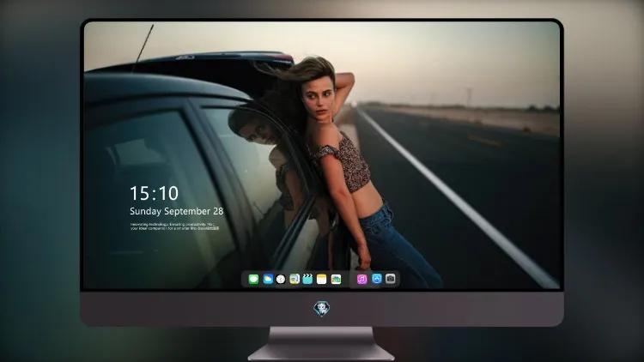Open the blue App Store icon
The height and width of the screenshot is (362, 644).
click(377, 279)
